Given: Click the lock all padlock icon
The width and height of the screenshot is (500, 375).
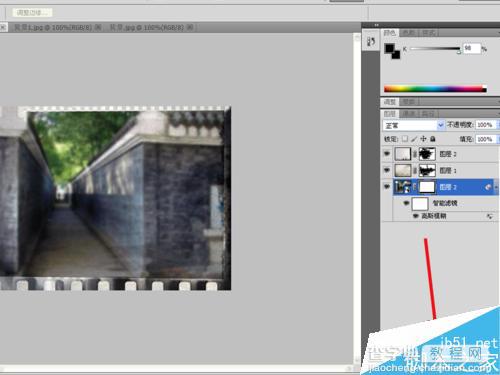Looking at the screenshot, I should 433,139.
